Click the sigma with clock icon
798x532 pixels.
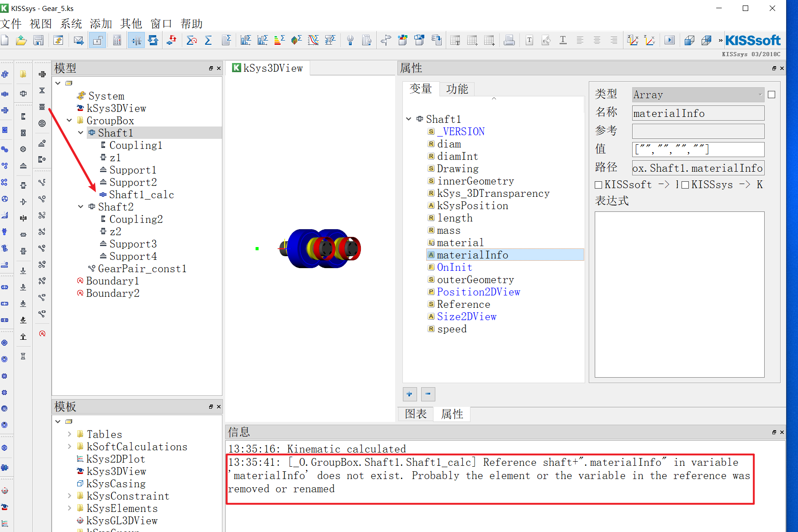point(192,40)
